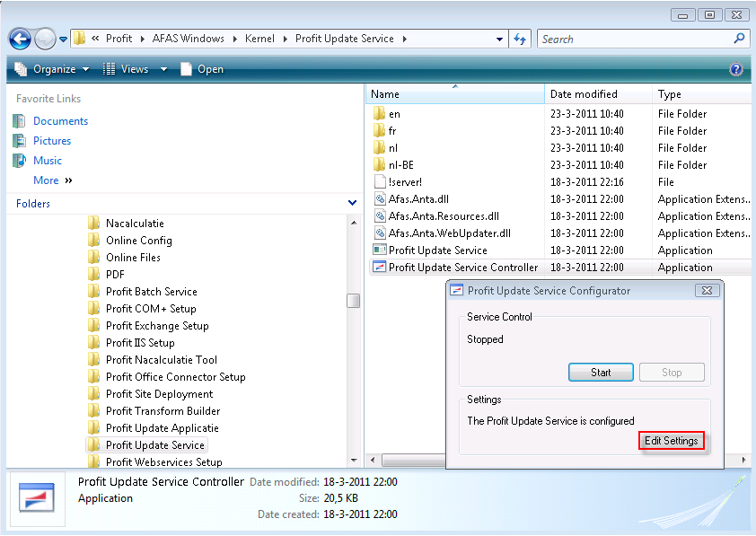
Task: Show More favorite links
Action: point(53,180)
